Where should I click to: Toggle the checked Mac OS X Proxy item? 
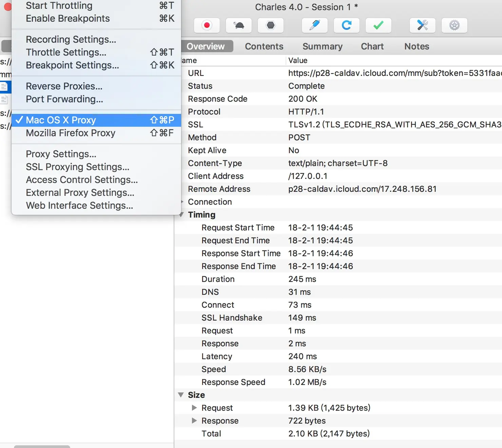[x=96, y=120]
